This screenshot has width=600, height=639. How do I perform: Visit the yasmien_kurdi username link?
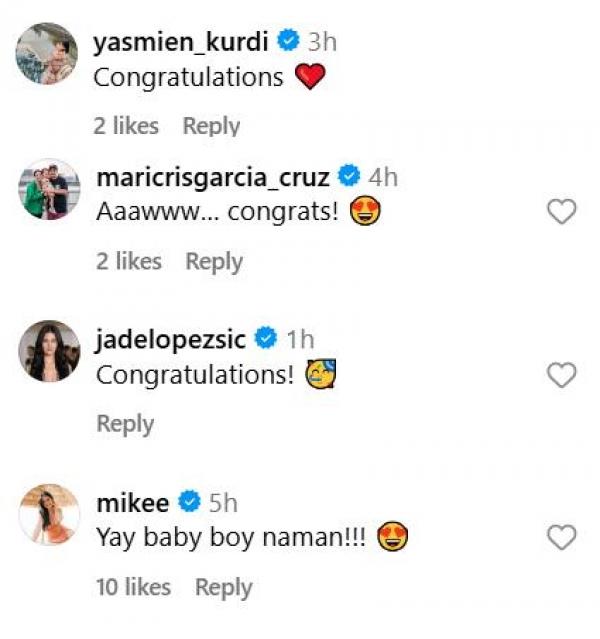click(x=183, y=42)
